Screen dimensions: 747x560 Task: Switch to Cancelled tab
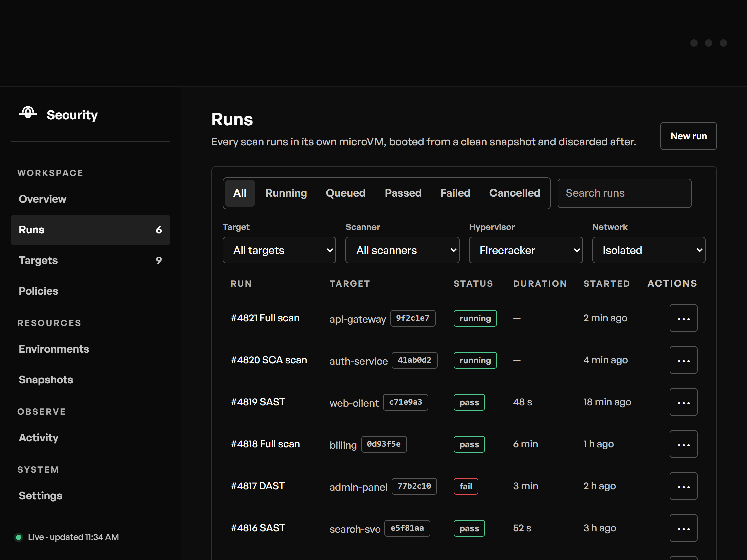514,193
